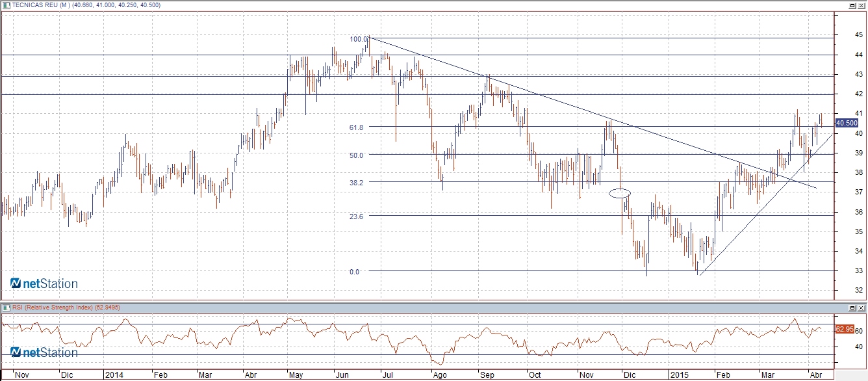This screenshot has height=381, width=868.
Task: Close the TECNICAS REU price chart panel
Action: pos(862,5)
